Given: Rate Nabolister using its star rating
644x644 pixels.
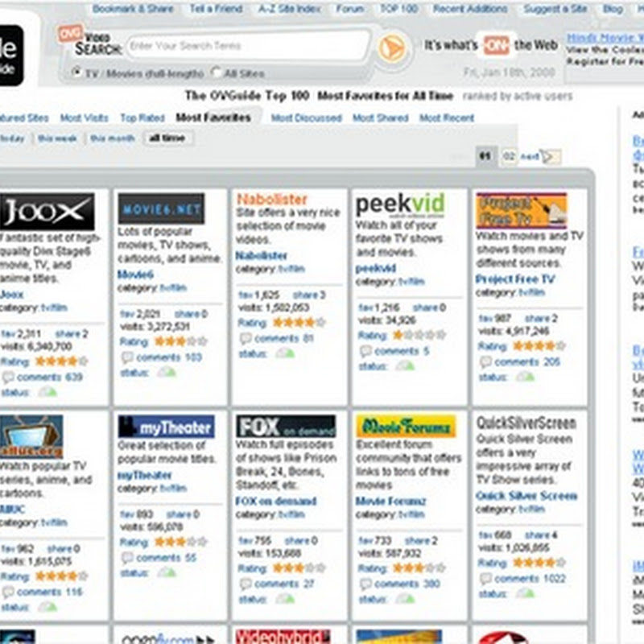Looking at the screenshot, I should tap(299, 323).
